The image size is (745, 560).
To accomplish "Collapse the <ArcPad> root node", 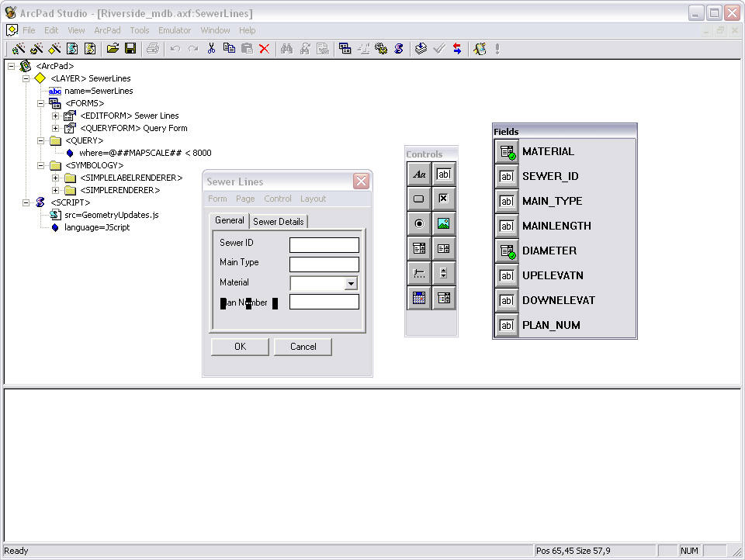I will coord(12,67).
